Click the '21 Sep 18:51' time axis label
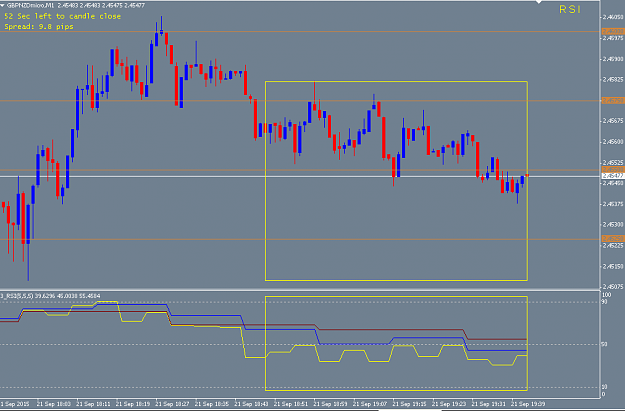The width and height of the screenshot is (625, 411). [291, 404]
